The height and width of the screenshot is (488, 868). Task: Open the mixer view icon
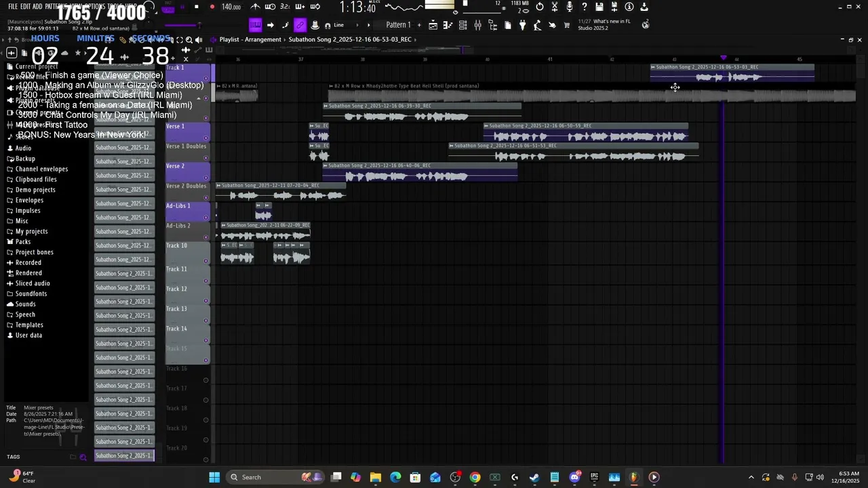(477, 25)
